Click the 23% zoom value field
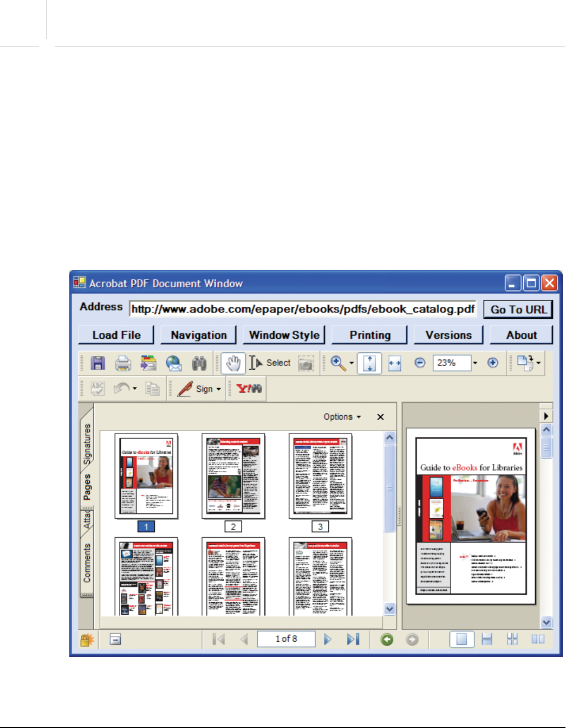Image resolution: width=566 pixels, height=728 pixels. (x=452, y=363)
